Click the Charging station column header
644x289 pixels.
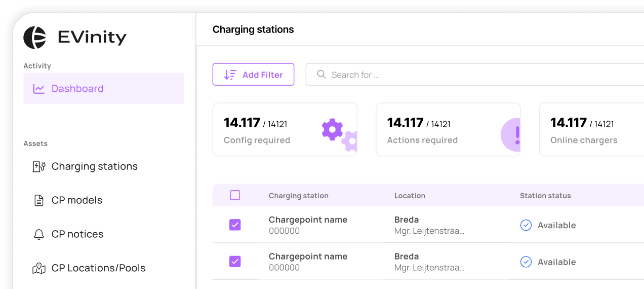[x=299, y=196]
